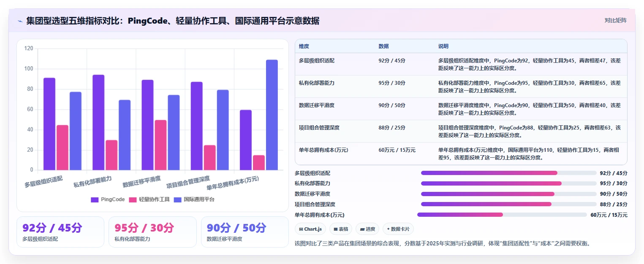Click PingCode bar for 数据迁移平滑度
The width and height of the screenshot is (644, 264).
(x=147, y=125)
